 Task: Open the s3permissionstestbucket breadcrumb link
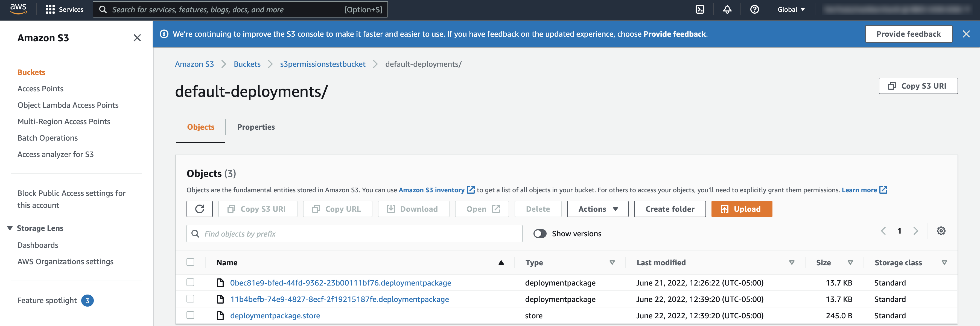[322, 64]
